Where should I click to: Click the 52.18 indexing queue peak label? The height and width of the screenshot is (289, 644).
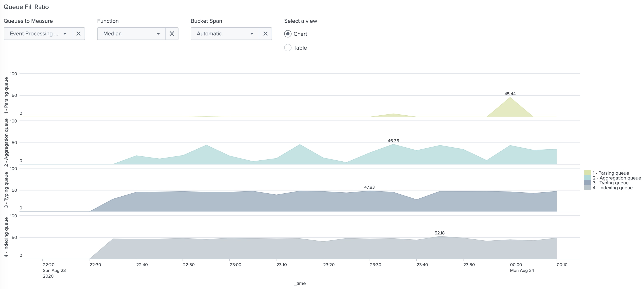[439, 233]
